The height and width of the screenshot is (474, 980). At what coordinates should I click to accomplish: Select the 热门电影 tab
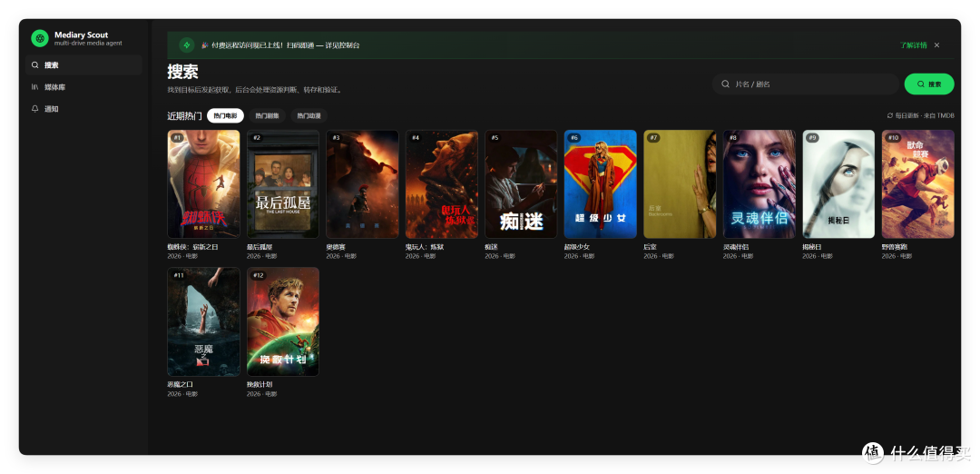click(225, 115)
